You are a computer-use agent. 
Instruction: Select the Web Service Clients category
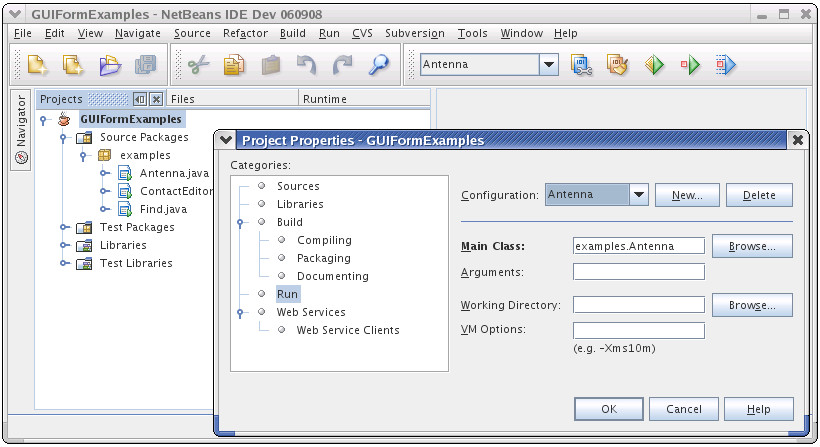coord(348,330)
